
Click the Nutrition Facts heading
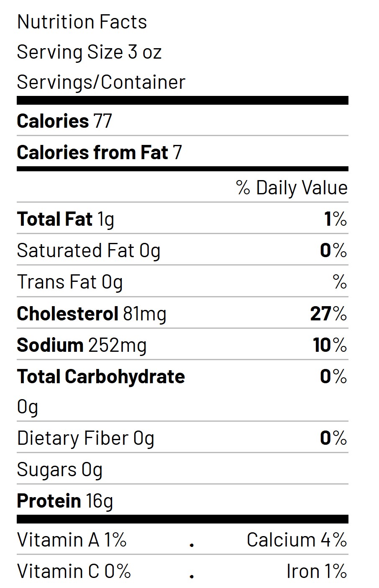point(82,22)
